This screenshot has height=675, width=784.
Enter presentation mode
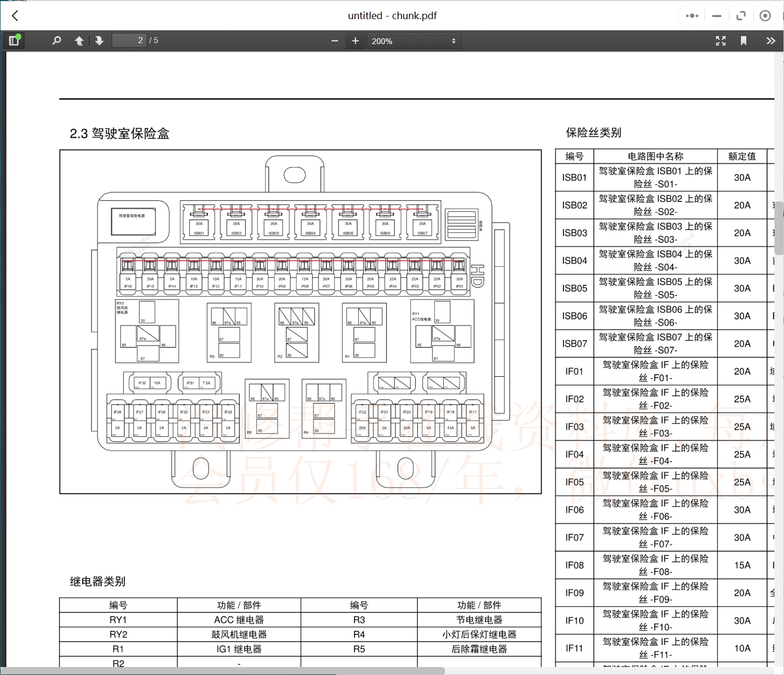(720, 41)
